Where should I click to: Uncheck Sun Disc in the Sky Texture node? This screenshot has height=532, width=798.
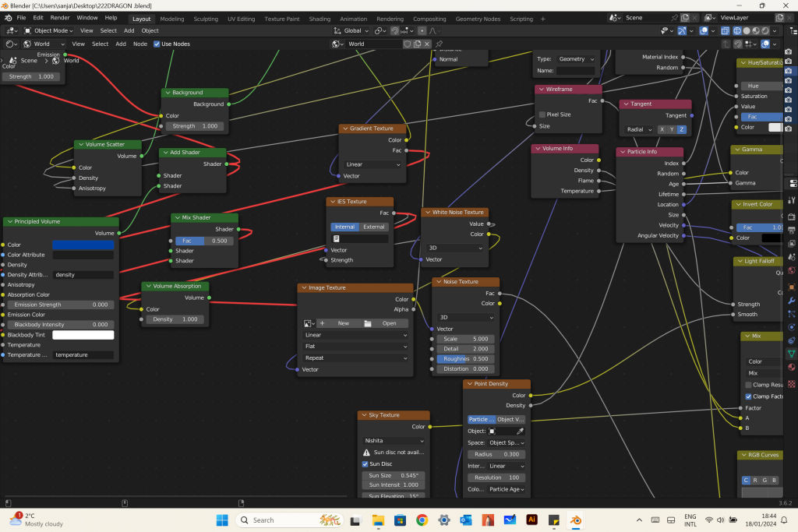click(365, 464)
